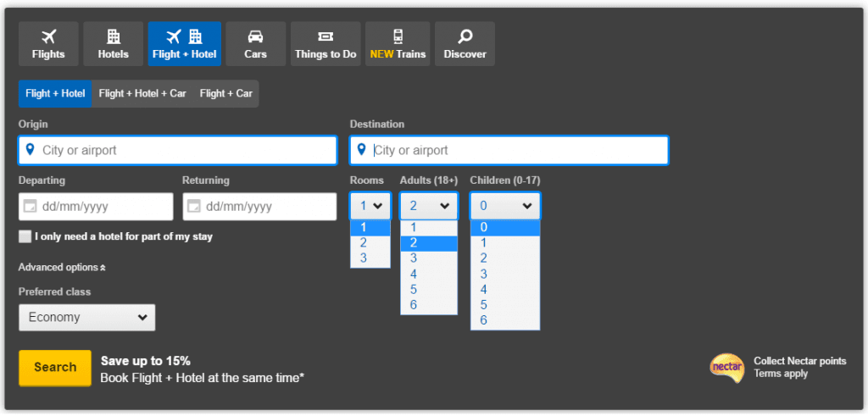This screenshot has height=416, width=868.
Task: Choose 3 in the Rooms dropdown list
Action: [364, 258]
